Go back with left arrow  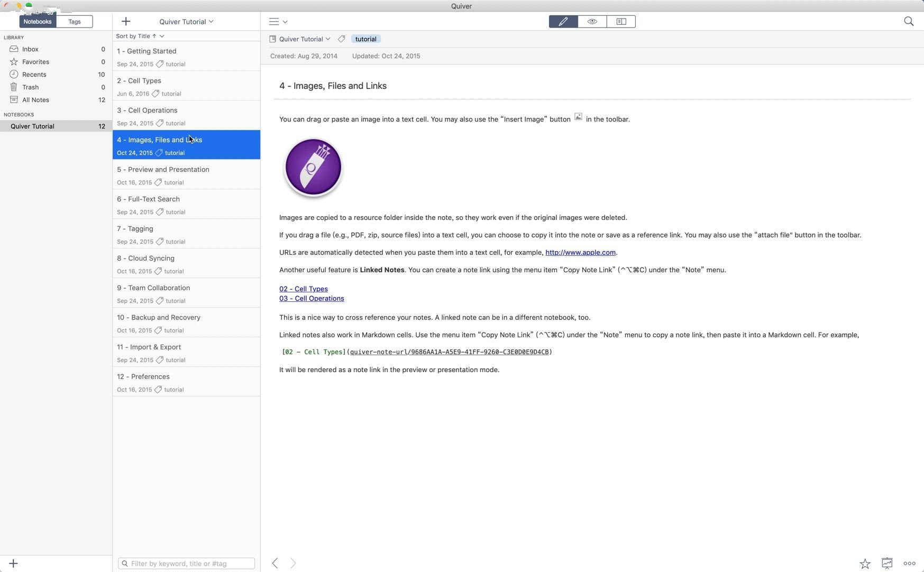pyautogui.click(x=275, y=563)
